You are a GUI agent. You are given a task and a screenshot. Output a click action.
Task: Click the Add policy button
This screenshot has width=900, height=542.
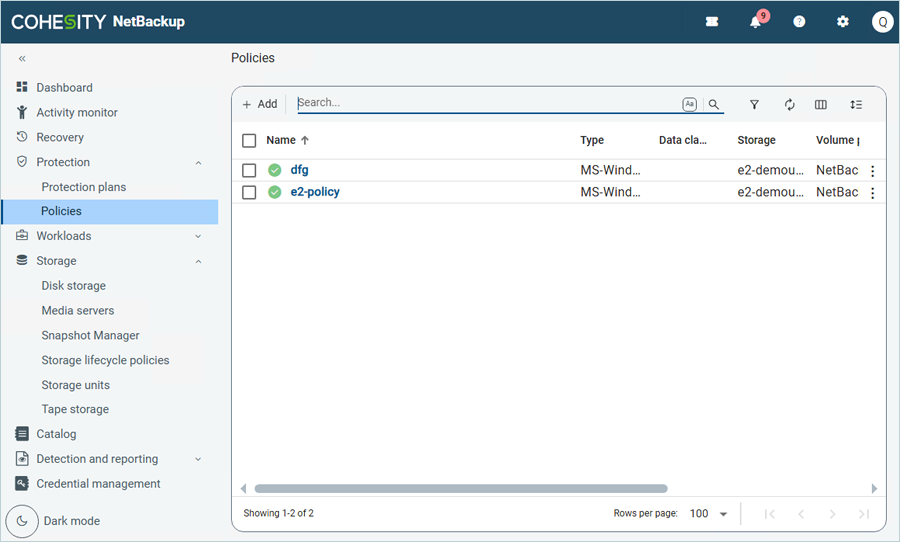260,104
